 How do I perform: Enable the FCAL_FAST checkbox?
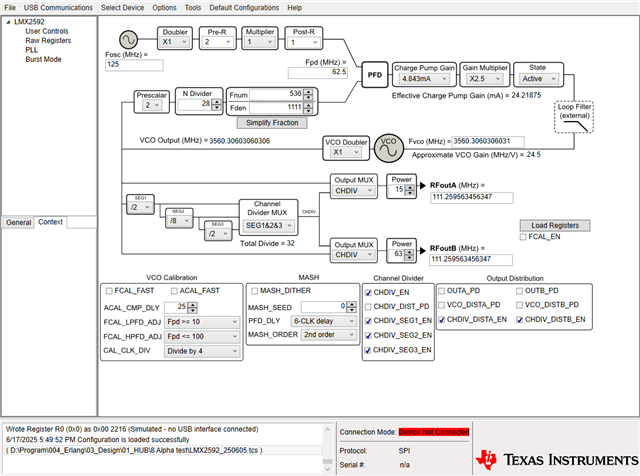[x=109, y=291]
